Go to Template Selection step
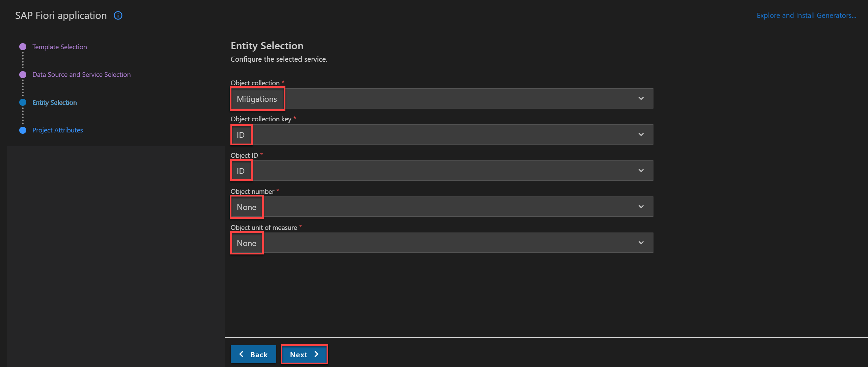The height and width of the screenshot is (367, 868). (x=60, y=47)
